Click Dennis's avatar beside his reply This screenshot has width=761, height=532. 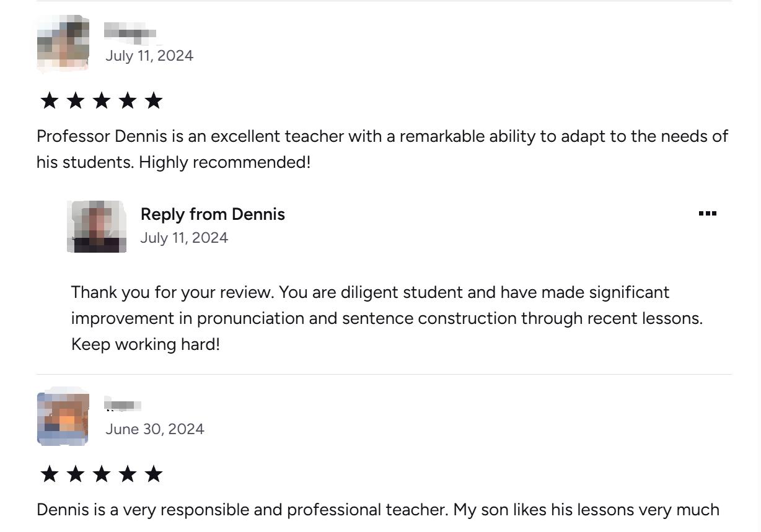point(96,227)
